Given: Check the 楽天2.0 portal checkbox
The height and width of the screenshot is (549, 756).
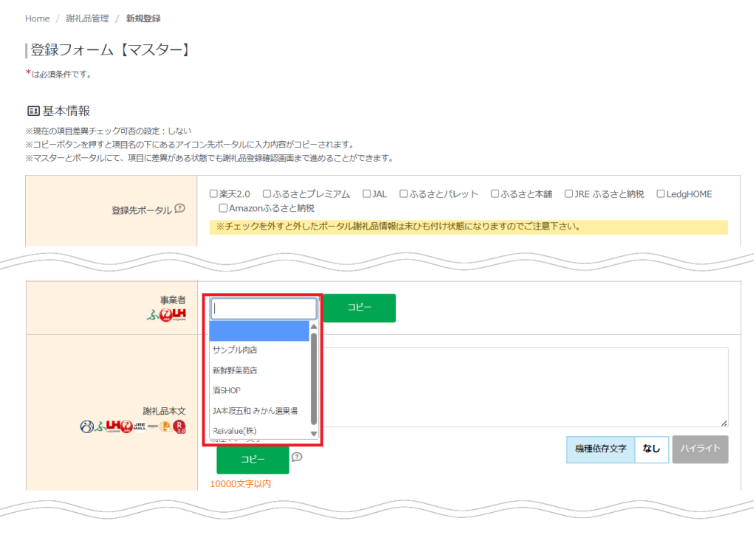Looking at the screenshot, I should tap(213, 194).
